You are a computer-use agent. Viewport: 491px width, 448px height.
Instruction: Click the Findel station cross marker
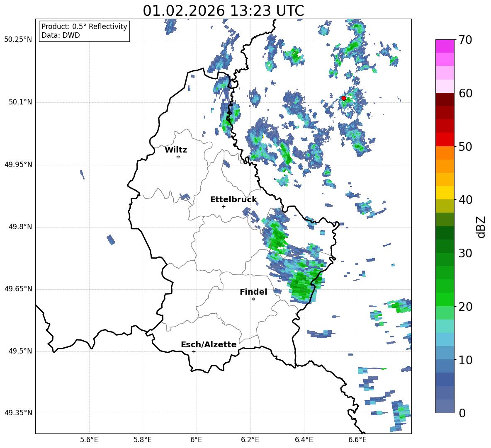(253, 299)
